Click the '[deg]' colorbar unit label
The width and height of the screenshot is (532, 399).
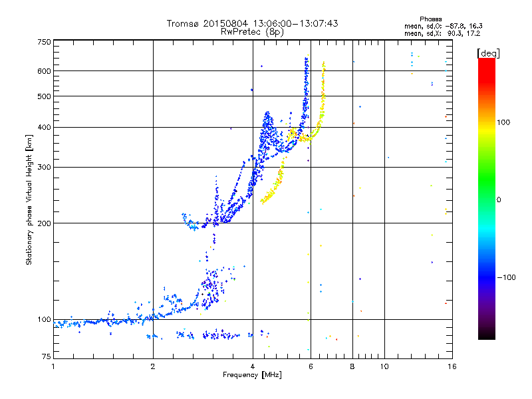pyautogui.click(x=489, y=53)
